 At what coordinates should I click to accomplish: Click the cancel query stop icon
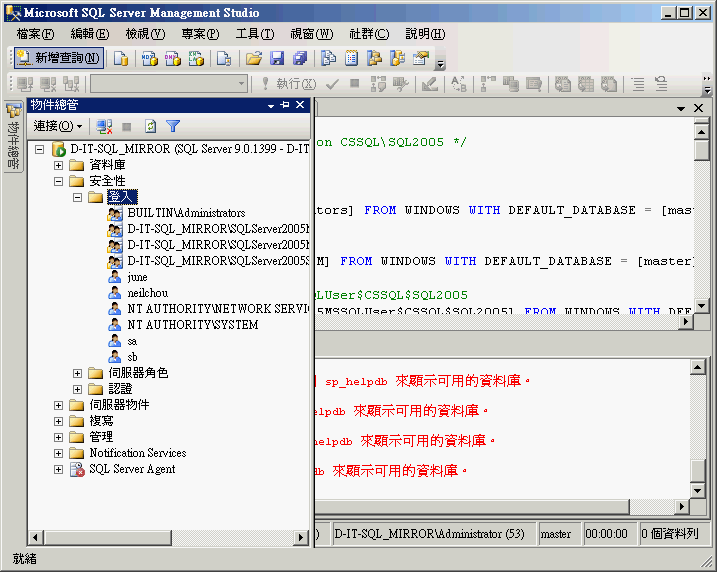point(354,83)
